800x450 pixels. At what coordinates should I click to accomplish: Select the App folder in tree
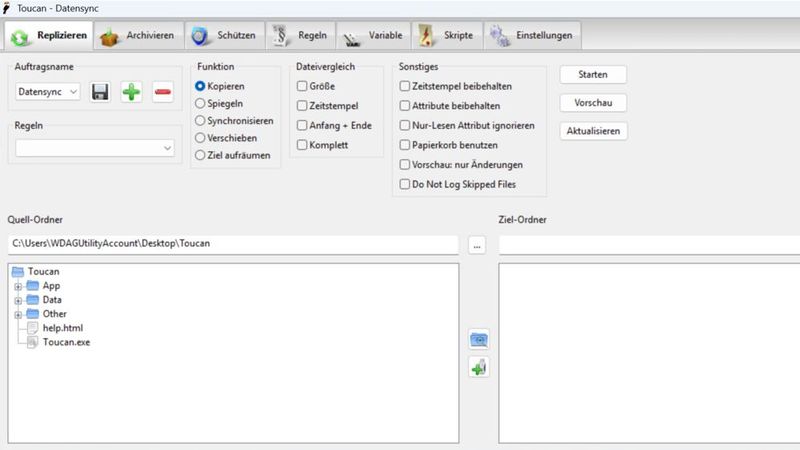51,286
